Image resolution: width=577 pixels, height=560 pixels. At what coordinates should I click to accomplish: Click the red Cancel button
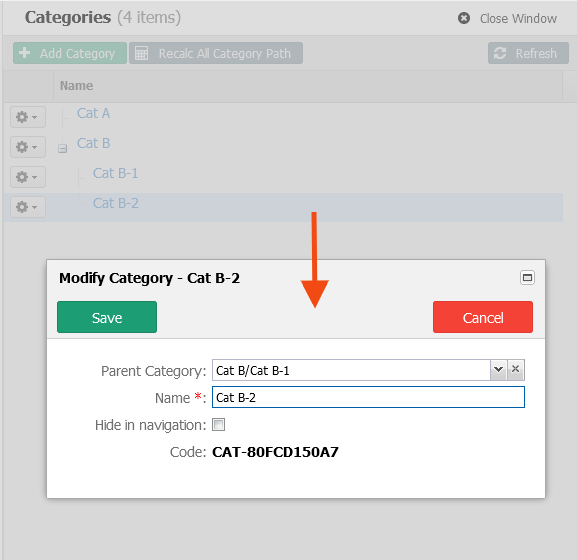(x=482, y=317)
